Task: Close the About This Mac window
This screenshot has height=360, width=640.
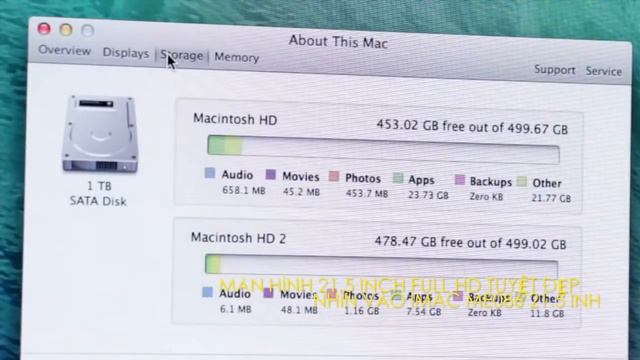Action: (44, 29)
